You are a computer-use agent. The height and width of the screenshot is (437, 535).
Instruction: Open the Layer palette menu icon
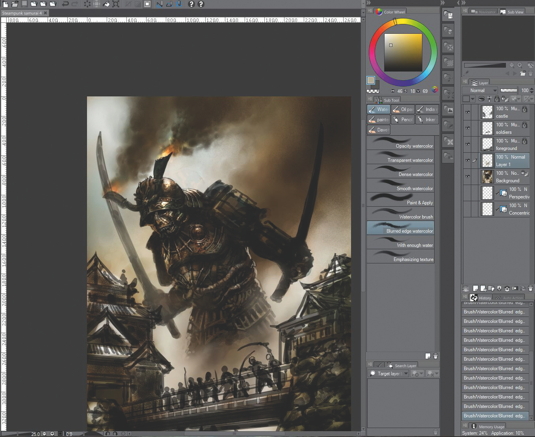pos(465,82)
